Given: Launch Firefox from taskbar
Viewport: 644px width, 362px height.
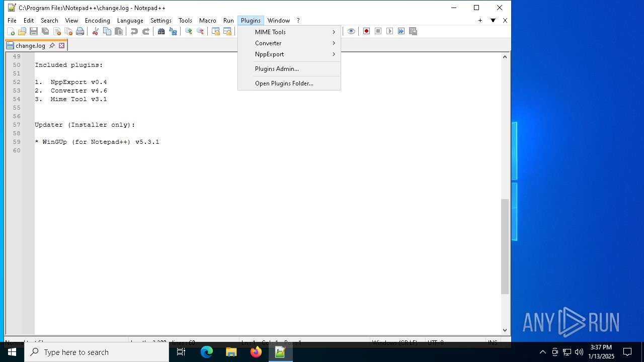Looking at the screenshot, I should pyautogui.click(x=256, y=352).
